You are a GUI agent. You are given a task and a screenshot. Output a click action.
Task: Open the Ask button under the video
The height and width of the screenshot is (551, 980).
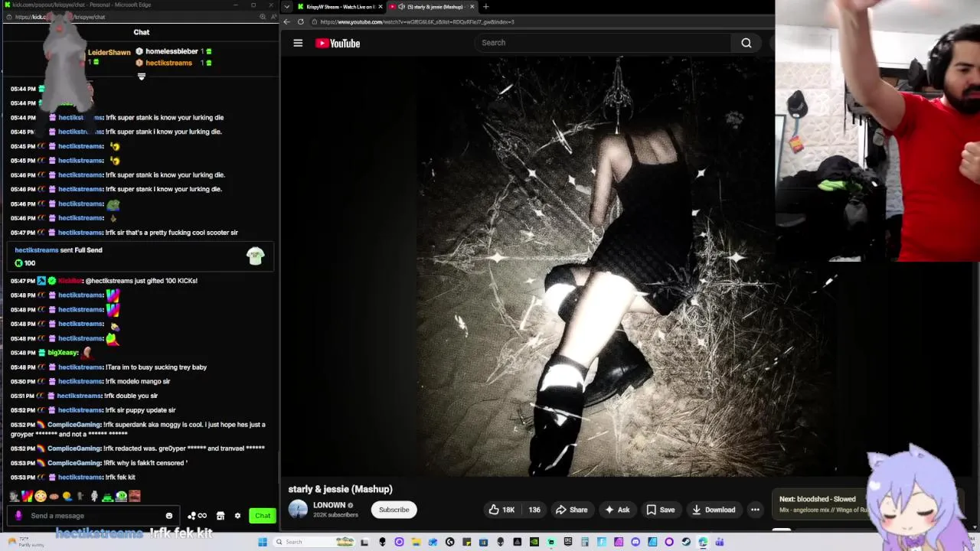tap(617, 510)
